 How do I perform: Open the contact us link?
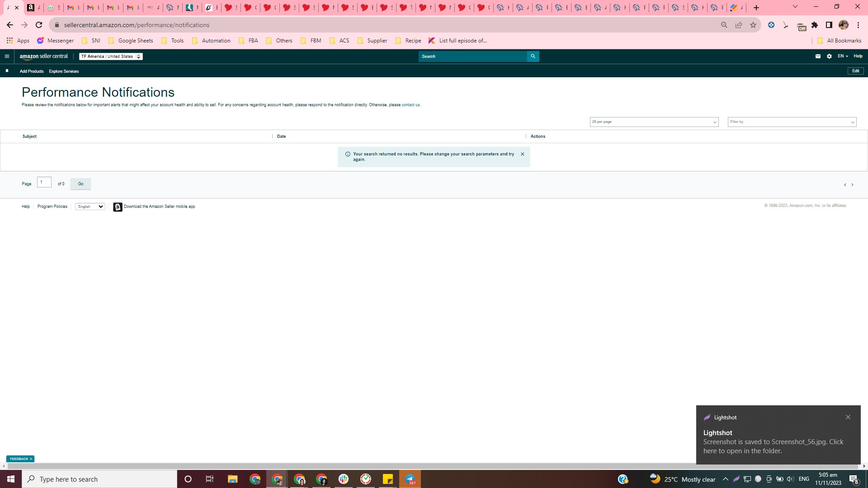pyautogui.click(x=410, y=105)
